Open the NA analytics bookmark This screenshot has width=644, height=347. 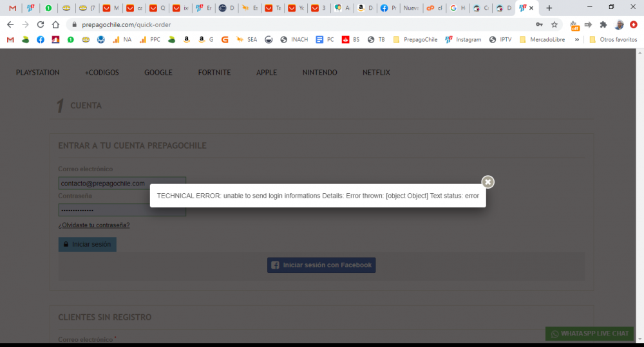(x=122, y=40)
